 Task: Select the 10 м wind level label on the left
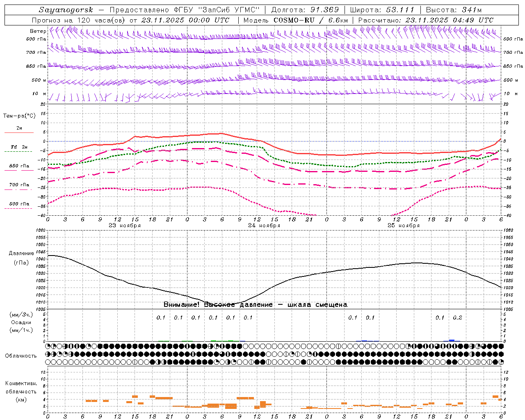pos(39,94)
